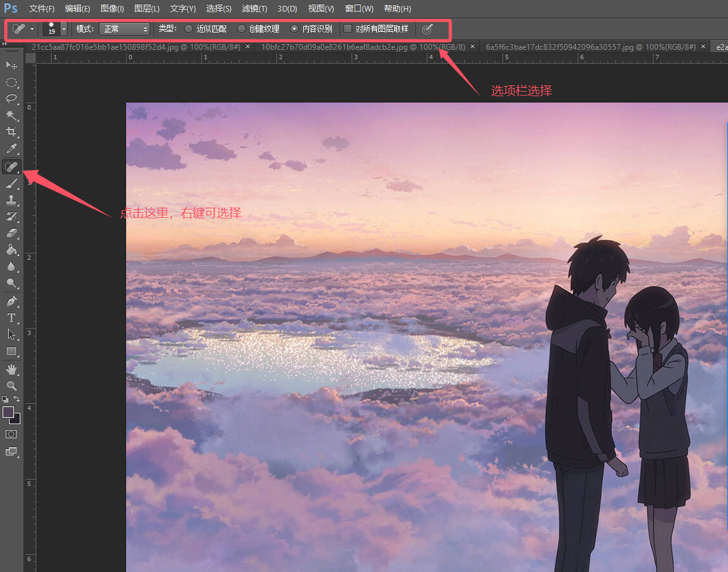Choose the 内容识别 type option
The height and width of the screenshot is (572, 728).
coord(311,29)
